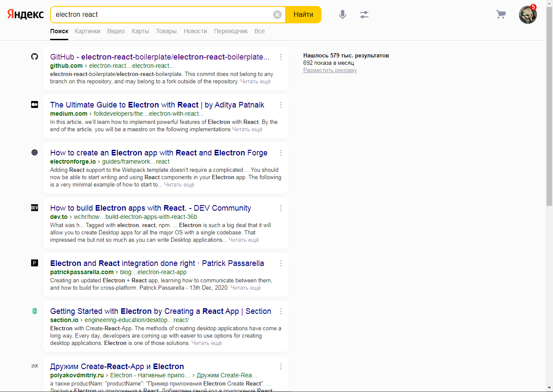Go to the Товары tab

point(166,31)
